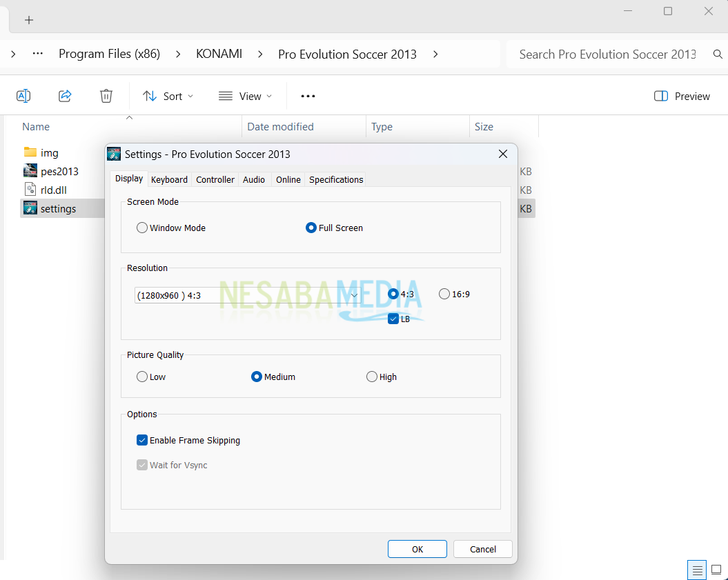Open the Controller tab

tap(215, 179)
